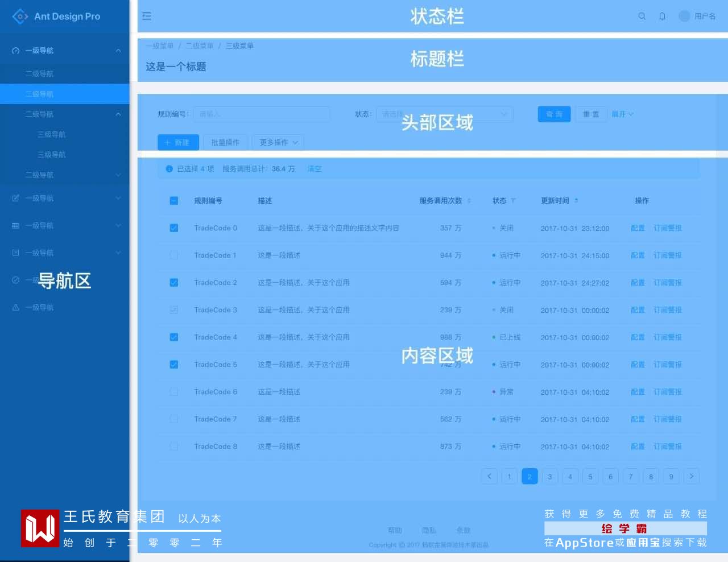The height and width of the screenshot is (562, 728).
Task: Click the Ant Design Pro logo icon
Action: [20, 16]
